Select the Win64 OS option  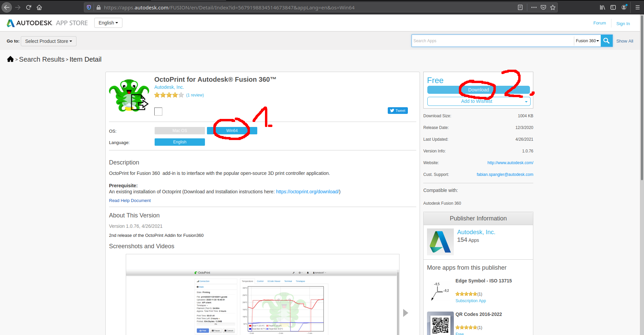[x=232, y=131]
